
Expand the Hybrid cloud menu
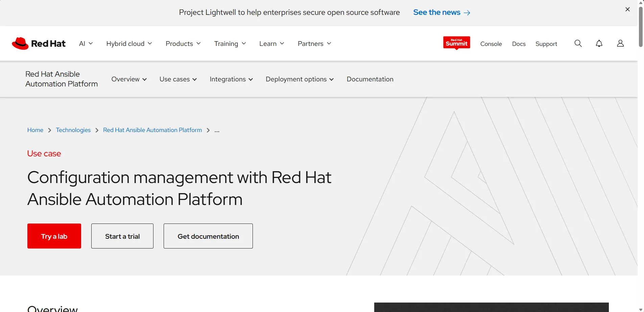129,44
